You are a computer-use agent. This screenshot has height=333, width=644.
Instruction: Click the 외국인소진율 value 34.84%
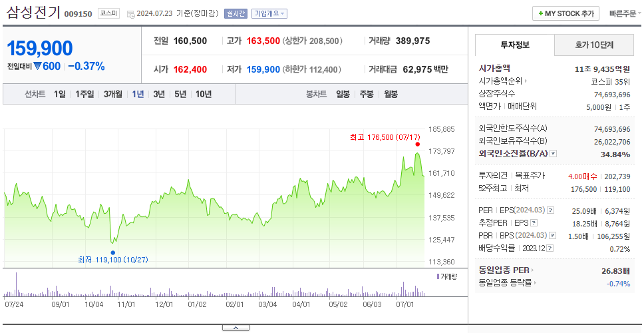616,155
